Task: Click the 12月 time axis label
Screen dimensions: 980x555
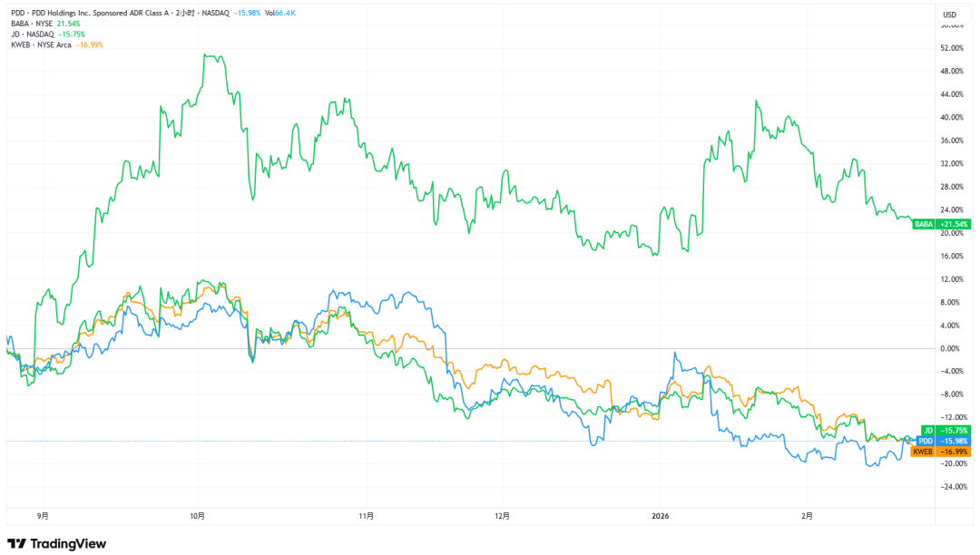Action: [503, 516]
